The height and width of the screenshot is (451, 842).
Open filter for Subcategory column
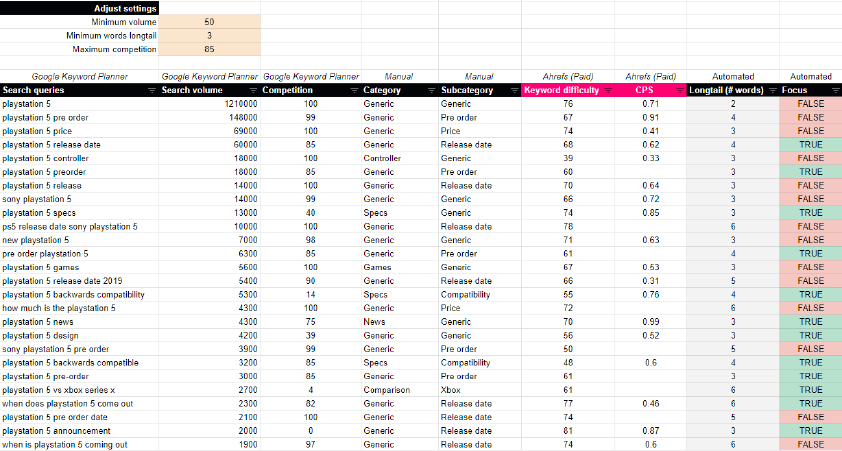point(514,90)
